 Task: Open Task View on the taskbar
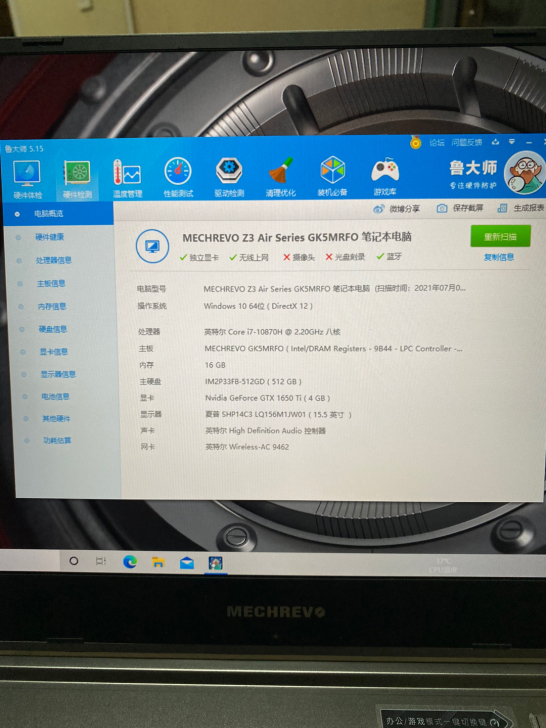click(x=101, y=561)
